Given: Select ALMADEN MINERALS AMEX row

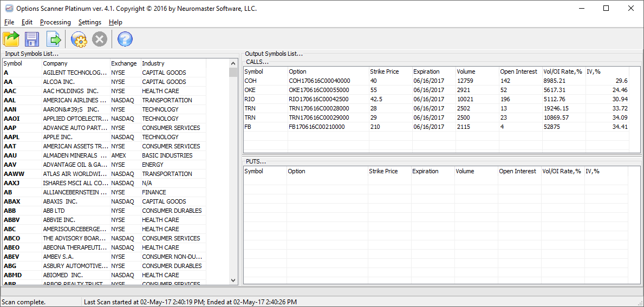Looking at the screenshot, I should coord(105,155).
